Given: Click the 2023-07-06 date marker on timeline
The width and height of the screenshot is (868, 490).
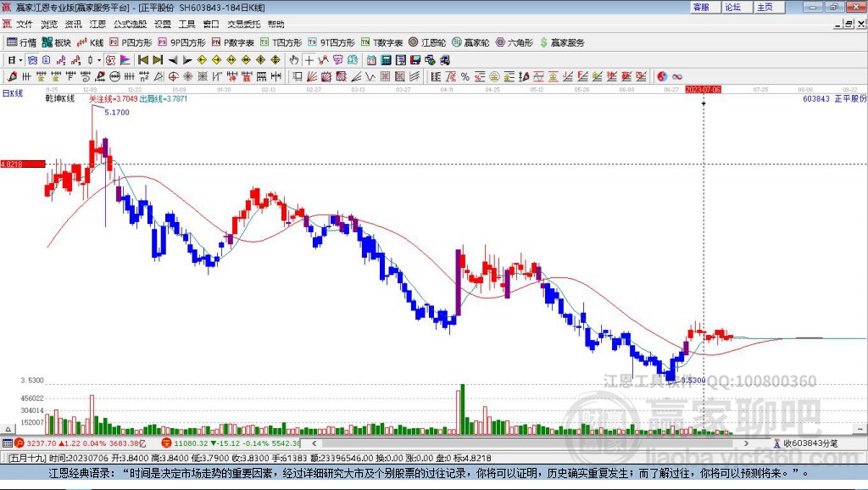Looking at the screenshot, I should (703, 89).
